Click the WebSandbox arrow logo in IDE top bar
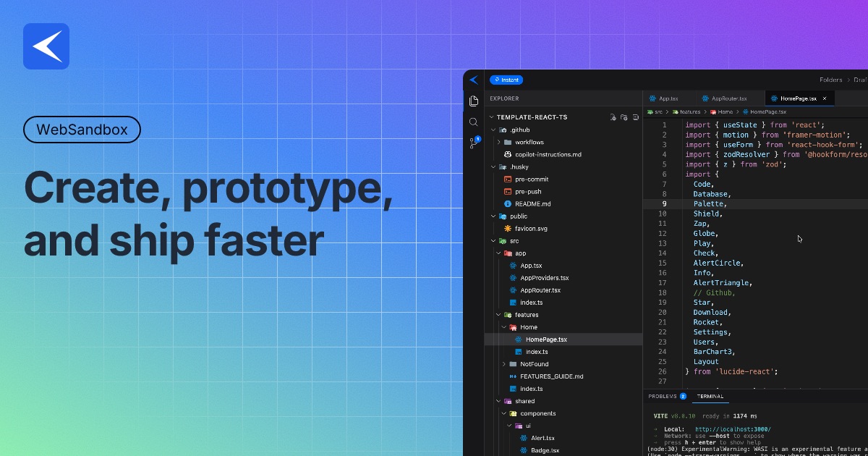The height and width of the screenshot is (456, 868). pyautogui.click(x=474, y=80)
